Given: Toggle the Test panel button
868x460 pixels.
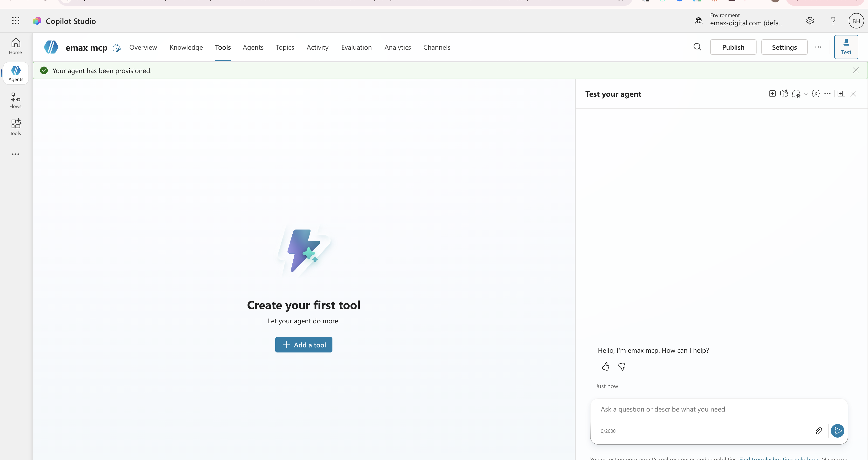Looking at the screenshot, I should 846,47.
